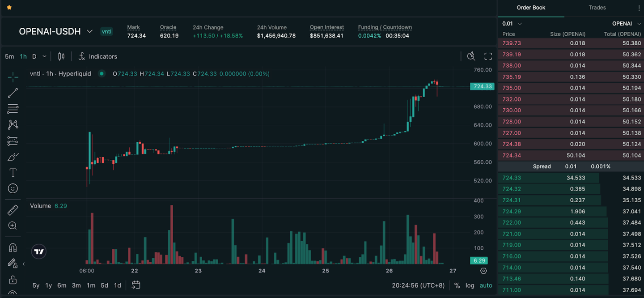The image size is (644, 298).
Task: Open the Fibonacci retracement tool
Action: (13, 109)
